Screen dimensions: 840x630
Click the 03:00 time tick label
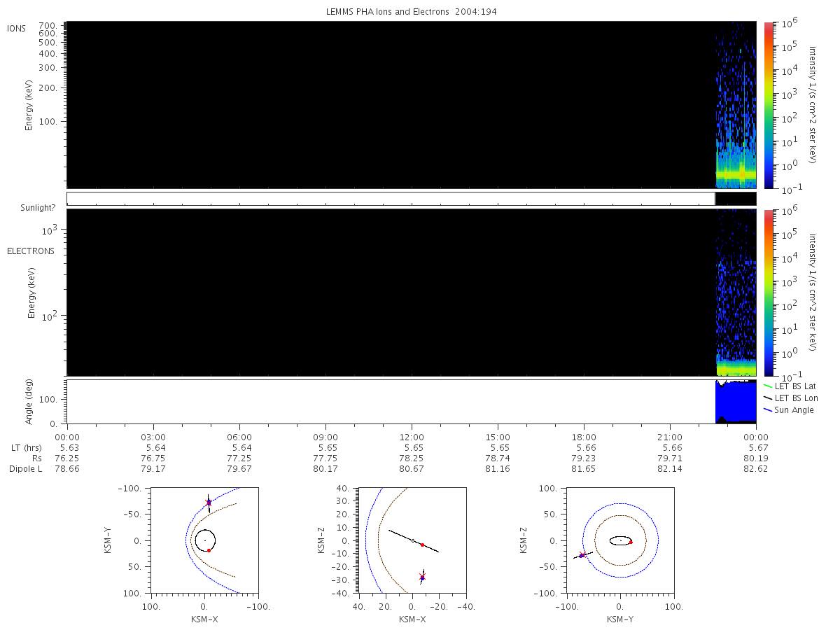[153, 437]
